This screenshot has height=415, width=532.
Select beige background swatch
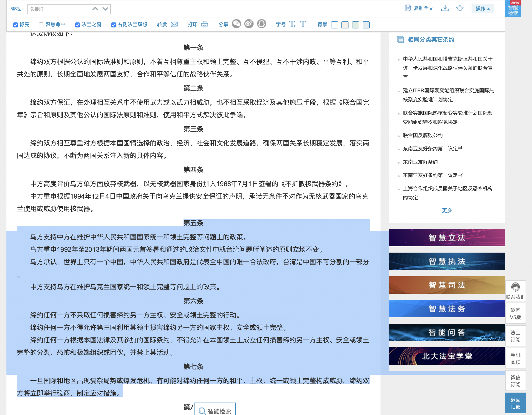click(x=345, y=25)
